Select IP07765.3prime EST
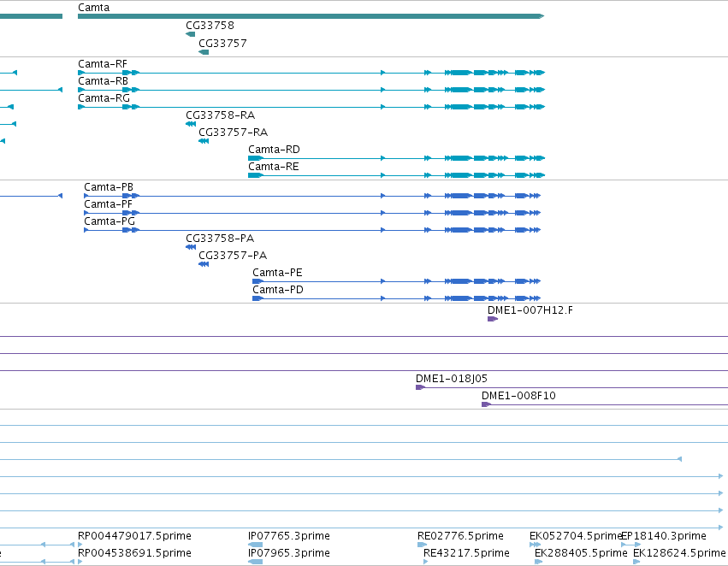 tap(289, 536)
